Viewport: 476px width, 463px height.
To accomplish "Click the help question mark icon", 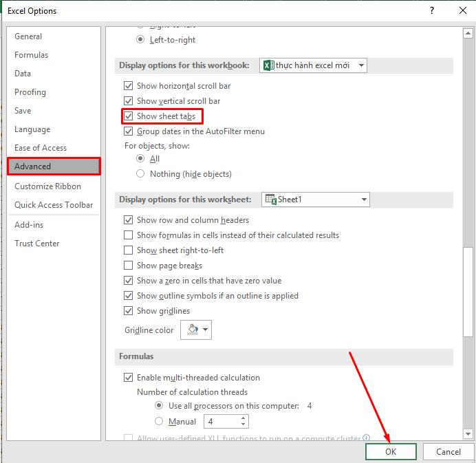I will click(432, 10).
